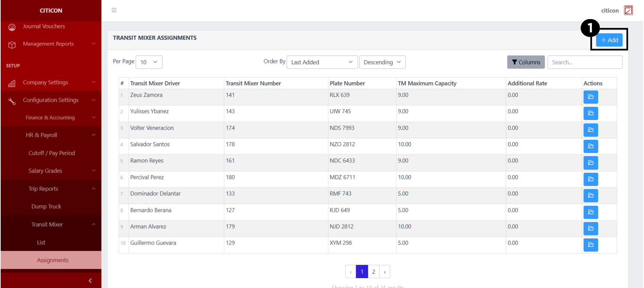Collapse the Trip Reports section

click(51, 189)
